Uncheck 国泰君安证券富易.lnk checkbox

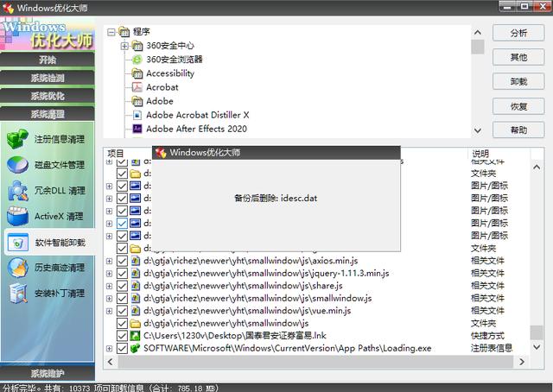click(122, 336)
